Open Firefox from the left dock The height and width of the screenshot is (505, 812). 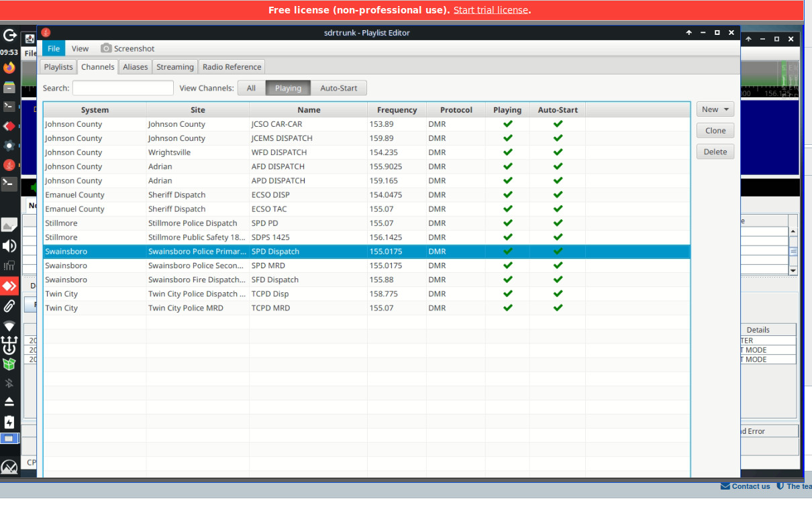tap(9, 68)
